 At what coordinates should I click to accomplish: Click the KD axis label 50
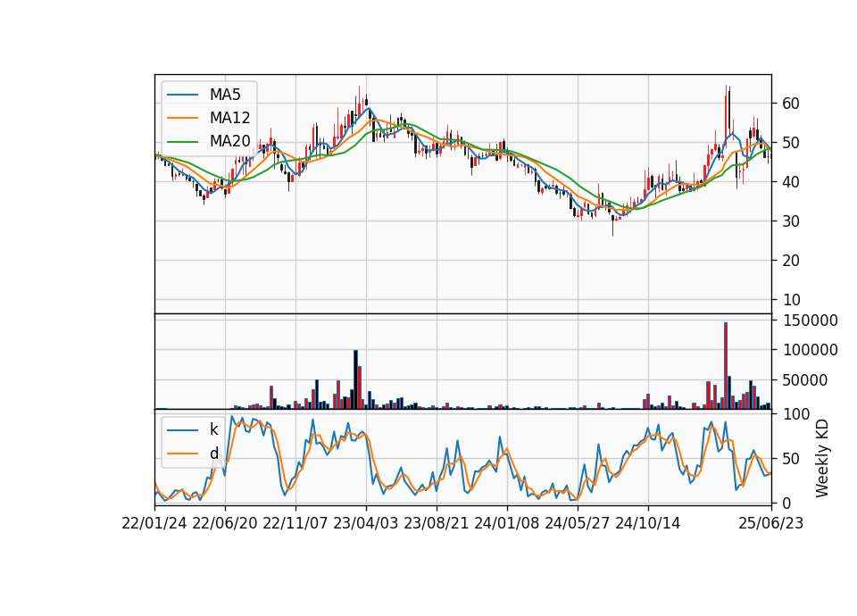(791, 459)
